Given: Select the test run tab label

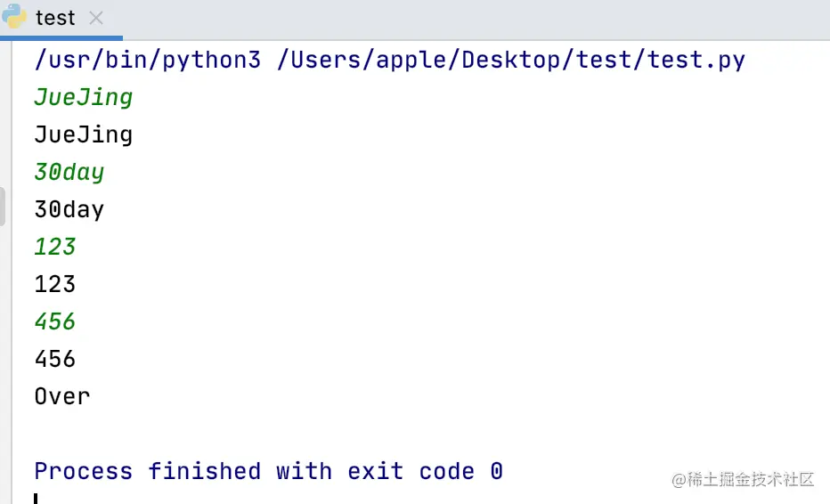Looking at the screenshot, I should coord(55,18).
